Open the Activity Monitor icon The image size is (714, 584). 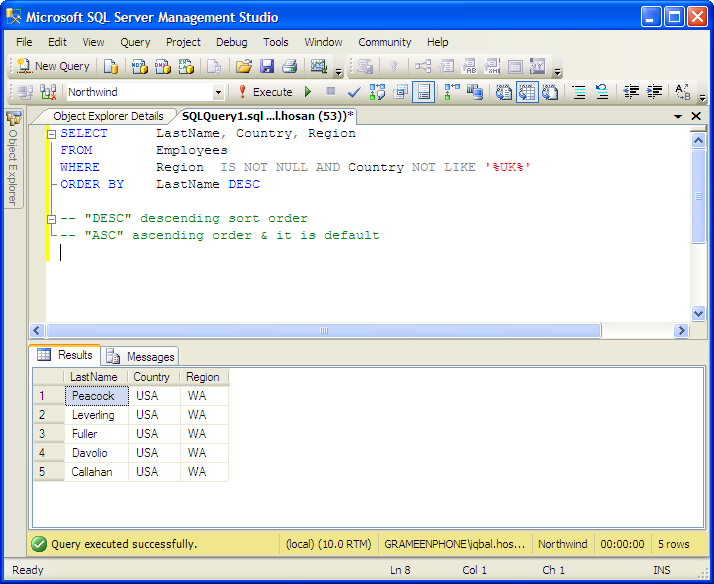(x=319, y=66)
